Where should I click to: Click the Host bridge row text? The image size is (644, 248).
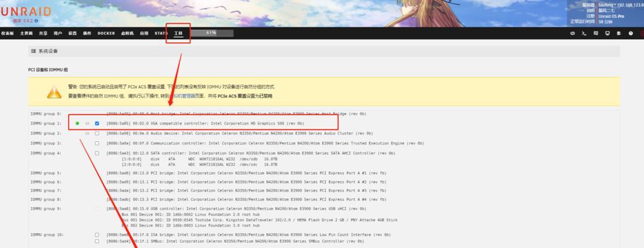(x=236, y=113)
